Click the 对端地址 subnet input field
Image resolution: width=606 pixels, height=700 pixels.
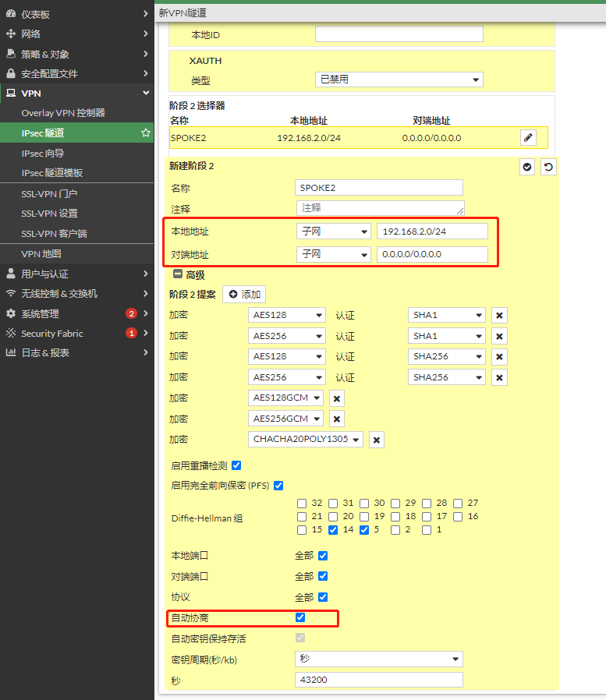click(x=431, y=255)
